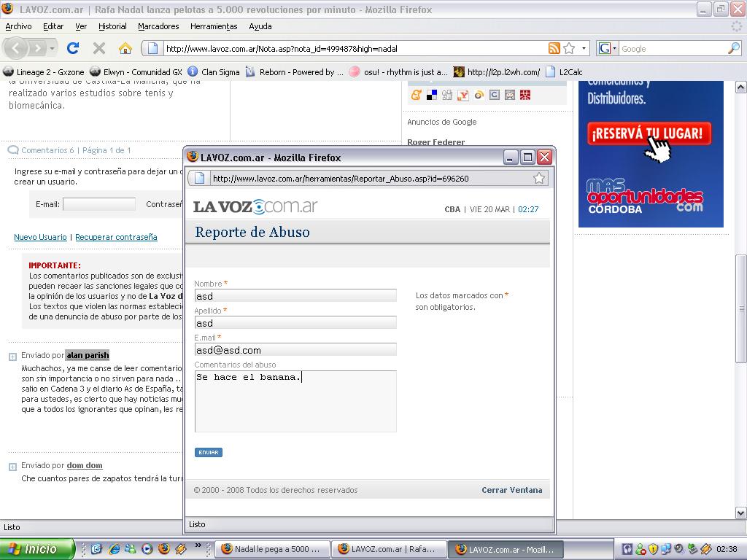Stop loading with the X toolbar icon

coord(99,48)
